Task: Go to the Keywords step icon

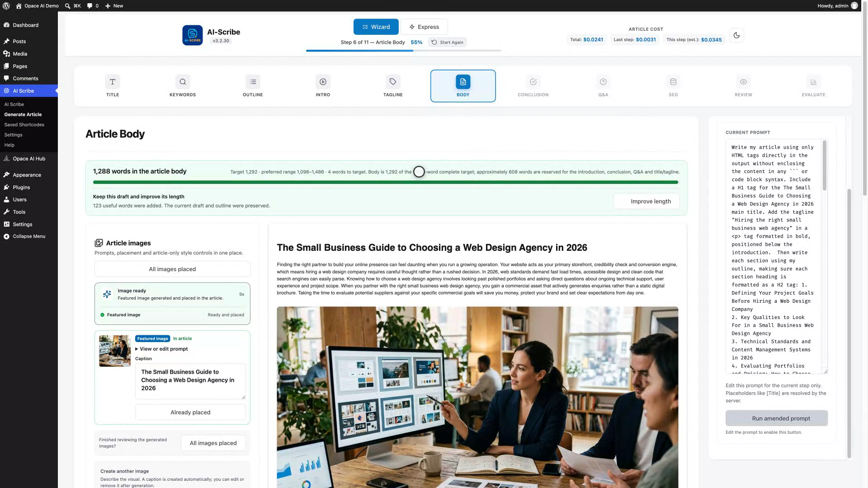Action: (x=183, y=82)
